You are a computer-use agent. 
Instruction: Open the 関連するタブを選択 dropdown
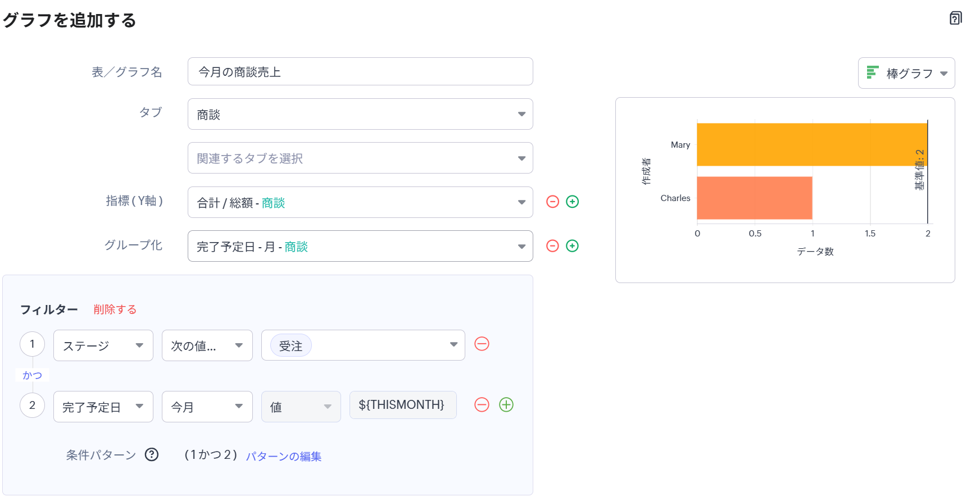tap(360, 158)
